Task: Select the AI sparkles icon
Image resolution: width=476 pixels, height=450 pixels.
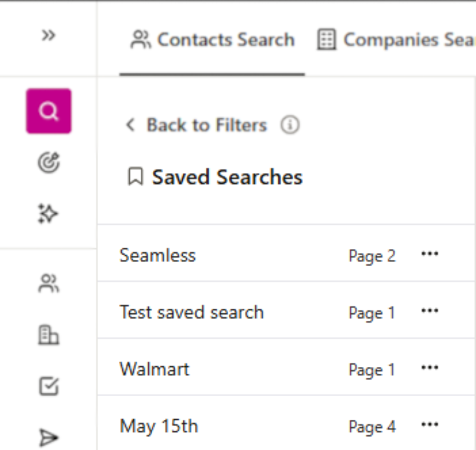Action: click(x=49, y=213)
